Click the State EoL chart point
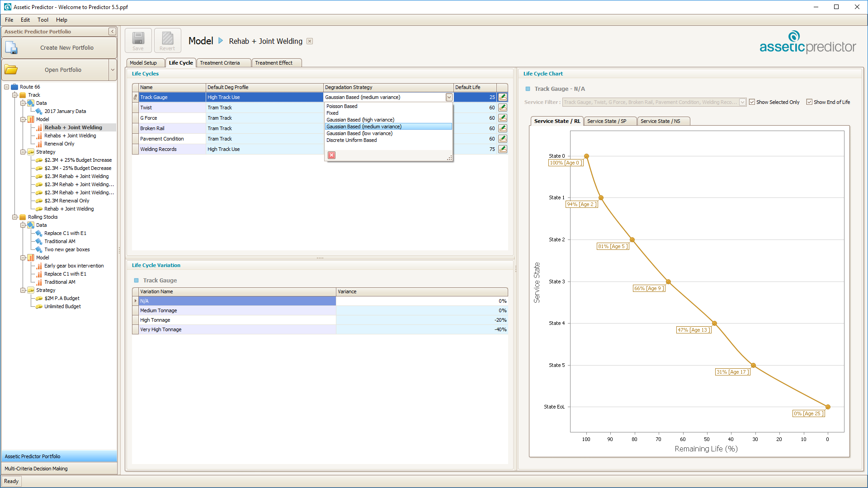 point(828,407)
